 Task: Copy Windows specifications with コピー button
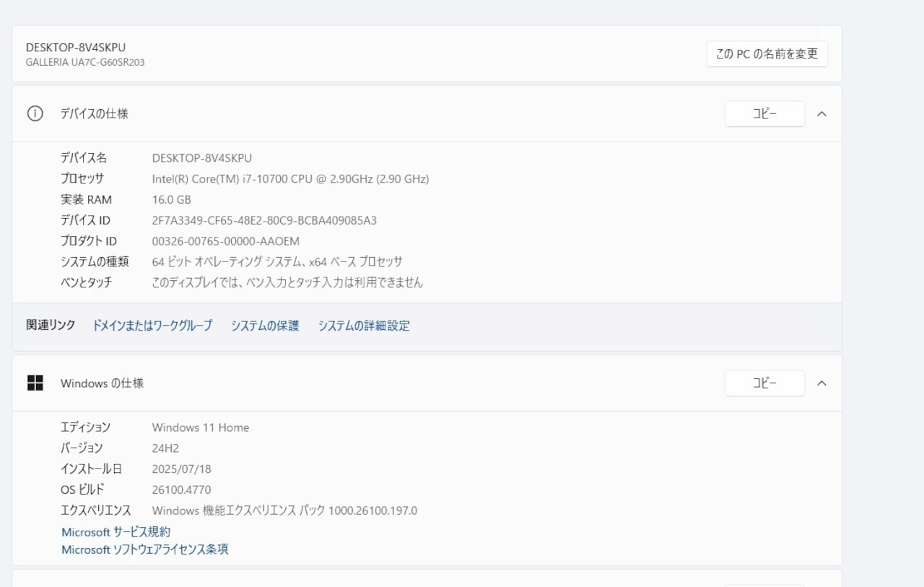764,383
